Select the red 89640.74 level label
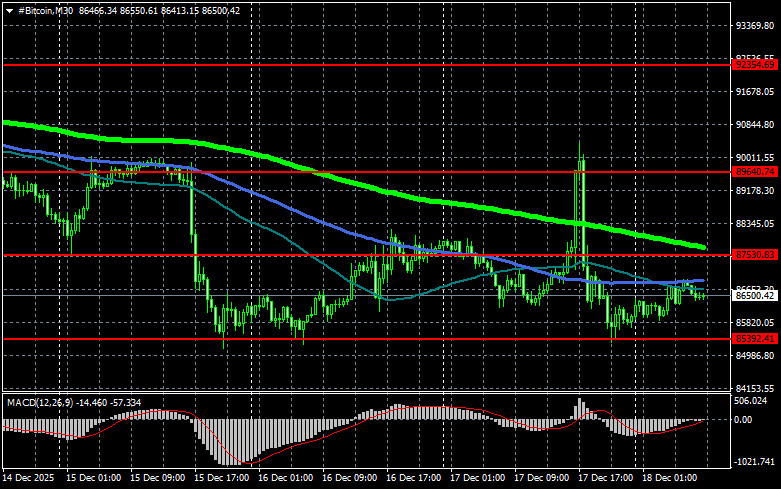Image resolution: width=781 pixels, height=489 pixels. coord(756,172)
